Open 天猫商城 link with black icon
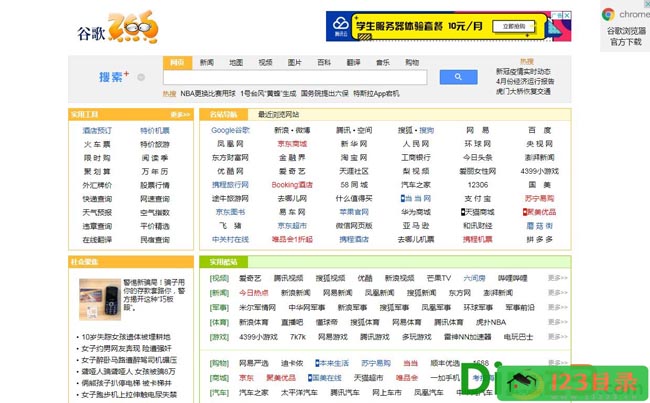 point(478,212)
